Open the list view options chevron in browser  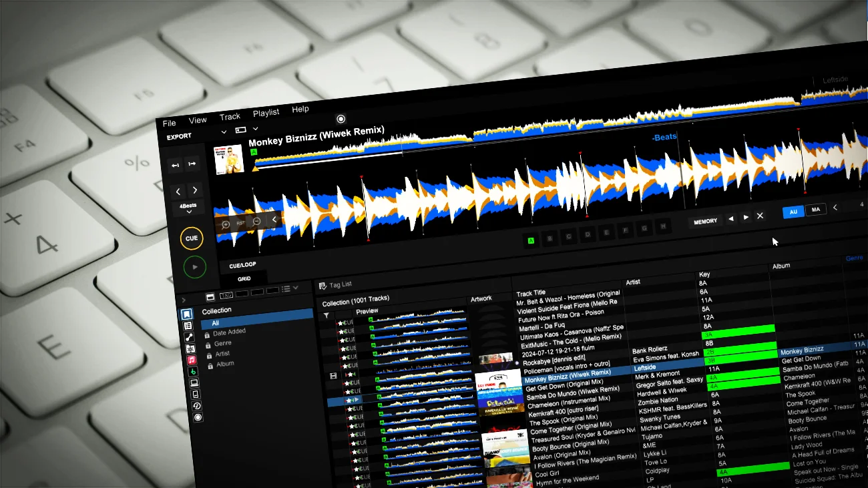tap(295, 288)
